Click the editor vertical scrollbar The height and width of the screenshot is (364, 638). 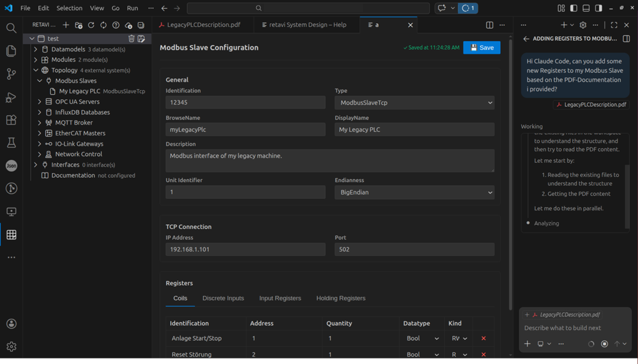pyautogui.click(x=510, y=175)
